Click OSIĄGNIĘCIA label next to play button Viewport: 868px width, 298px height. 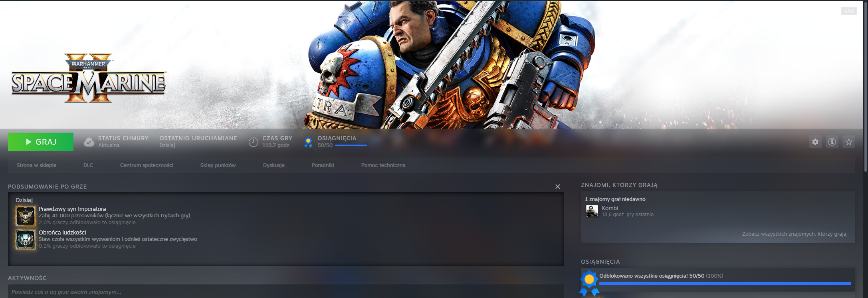coord(337,138)
